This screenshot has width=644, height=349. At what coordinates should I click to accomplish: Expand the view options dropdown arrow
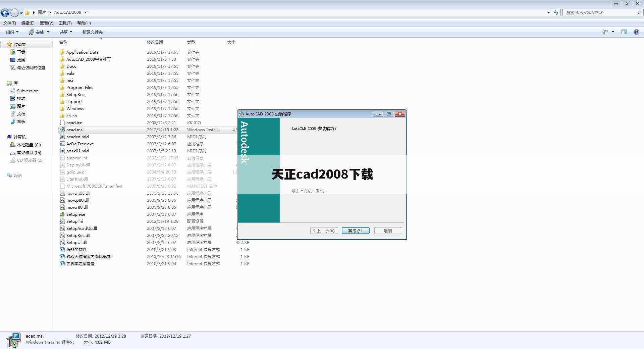(x=613, y=32)
